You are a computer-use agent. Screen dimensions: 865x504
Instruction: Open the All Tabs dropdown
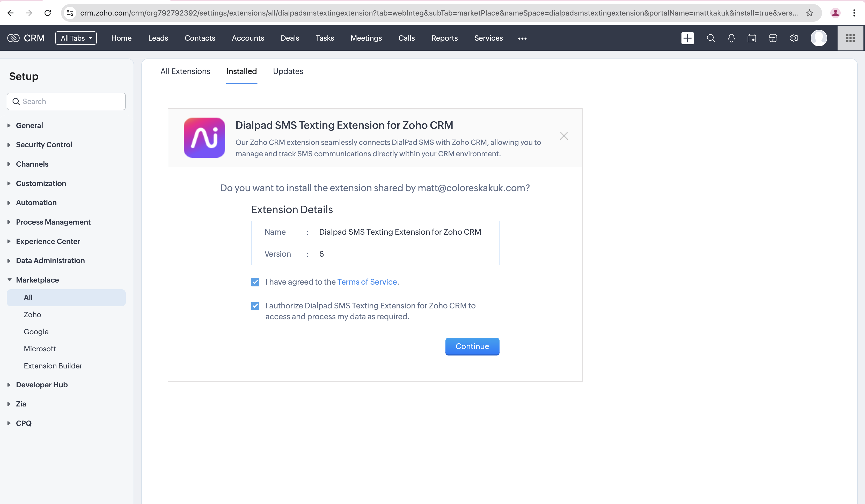[x=76, y=38]
